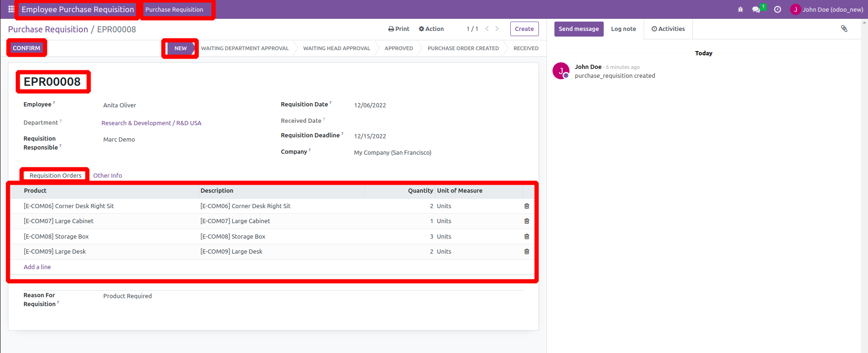Delete the Large Cabinet line
This screenshot has height=353, width=868.
click(527, 221)
